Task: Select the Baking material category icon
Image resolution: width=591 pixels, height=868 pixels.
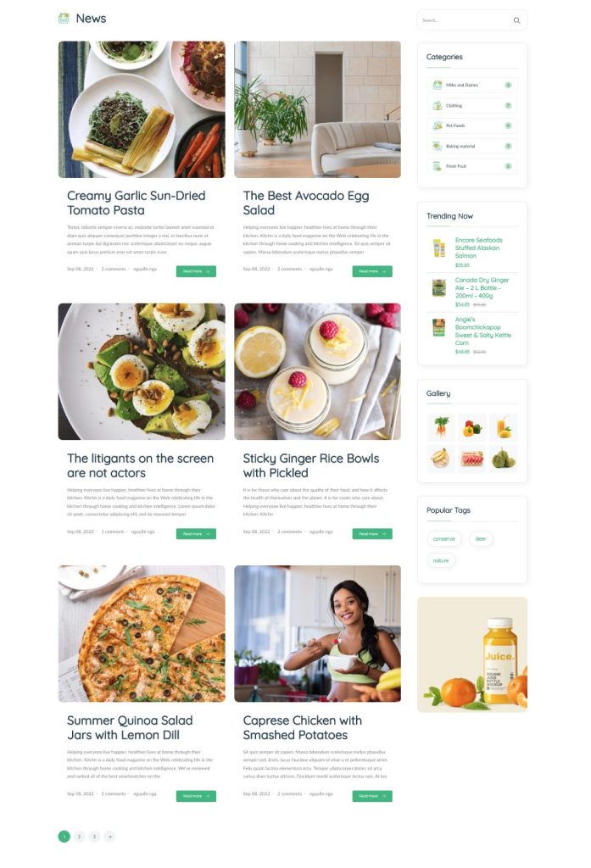Action: coord(437,146)
